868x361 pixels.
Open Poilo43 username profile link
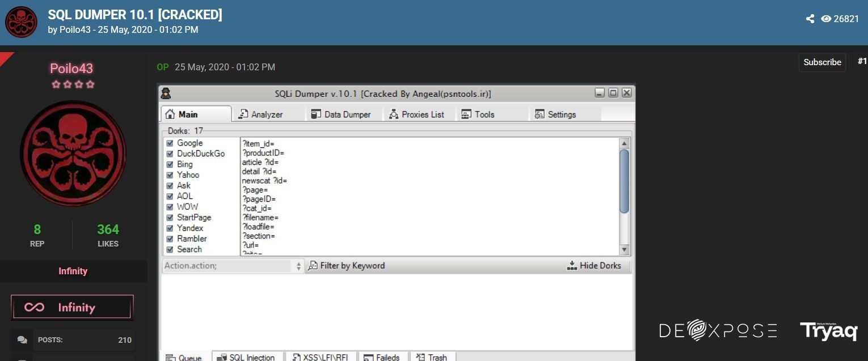tap(71, 69)
